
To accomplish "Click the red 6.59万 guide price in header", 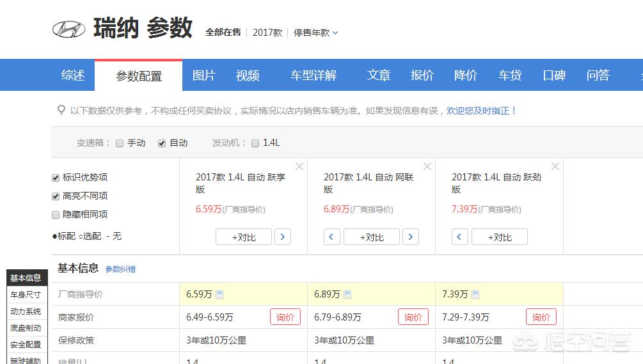I will (209, 209).
